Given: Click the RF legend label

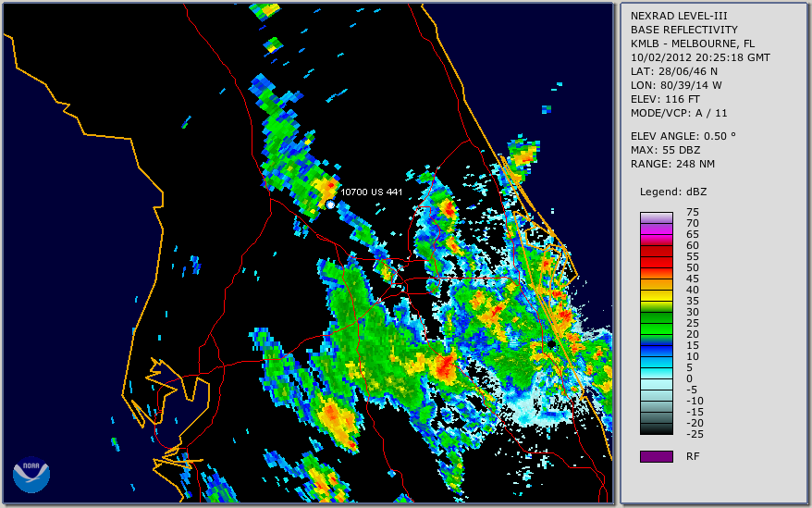Looking at the screenshot, I should [x=693, y=457].
